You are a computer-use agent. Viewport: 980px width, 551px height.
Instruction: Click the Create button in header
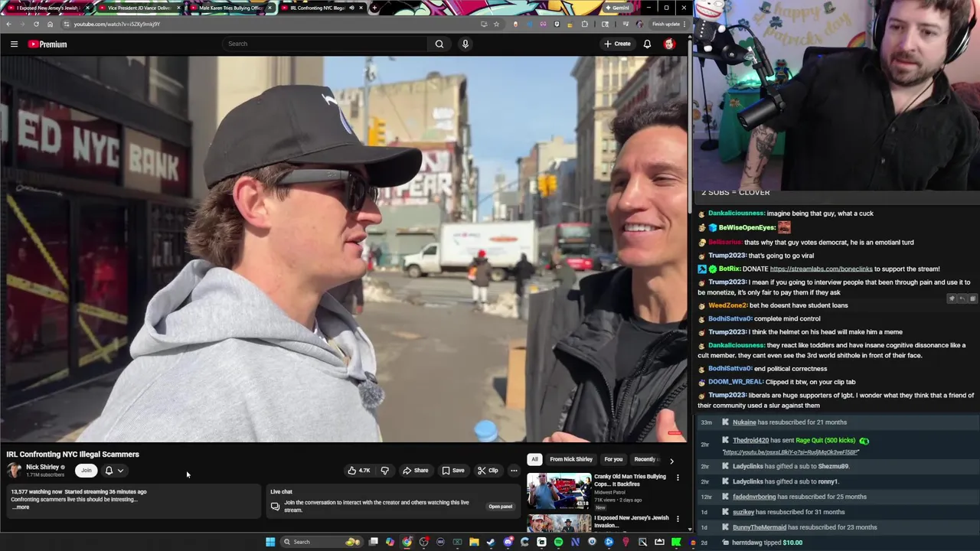point(617,44)
